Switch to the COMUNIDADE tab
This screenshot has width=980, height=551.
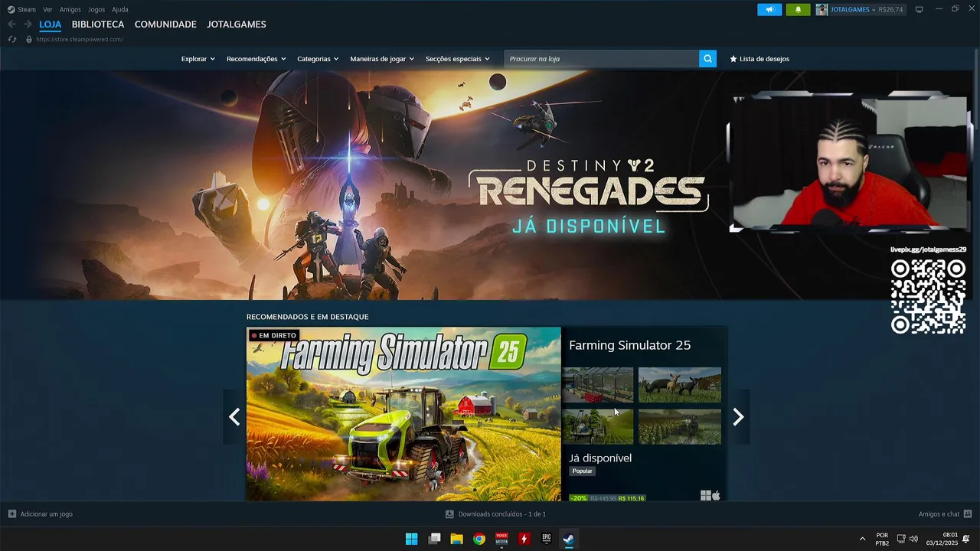click(x=165, y=24)
